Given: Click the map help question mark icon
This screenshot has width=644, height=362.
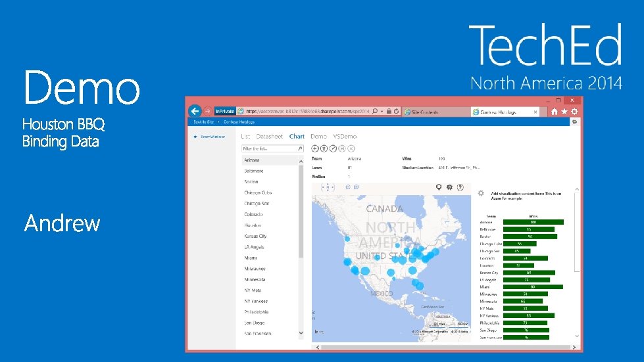Looking at the screenshot, I should pos(460,187).
